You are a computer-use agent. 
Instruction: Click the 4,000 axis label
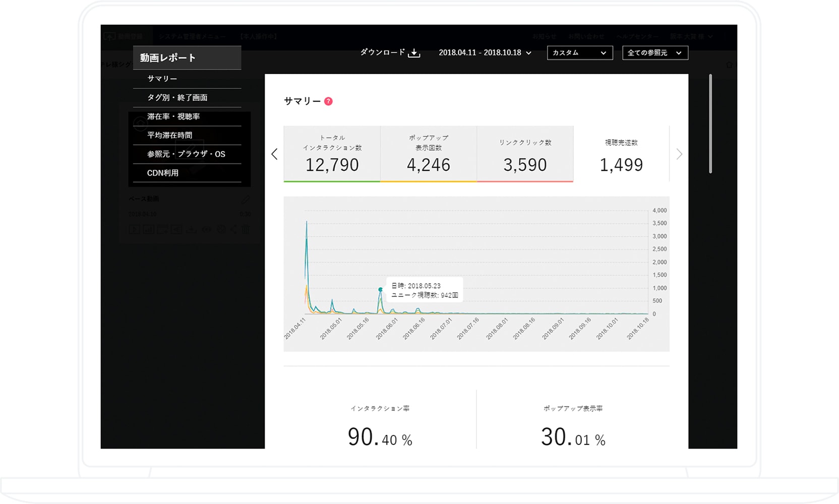[660, 211]
